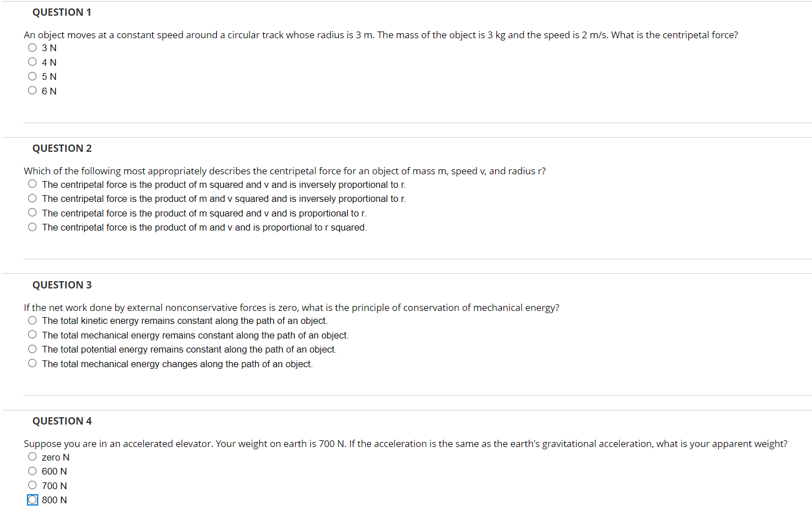Image resolution: width=812 pixels, height=519 pixels.
Task: Select total mechanical energy changes option
Action: click(32, 363)
